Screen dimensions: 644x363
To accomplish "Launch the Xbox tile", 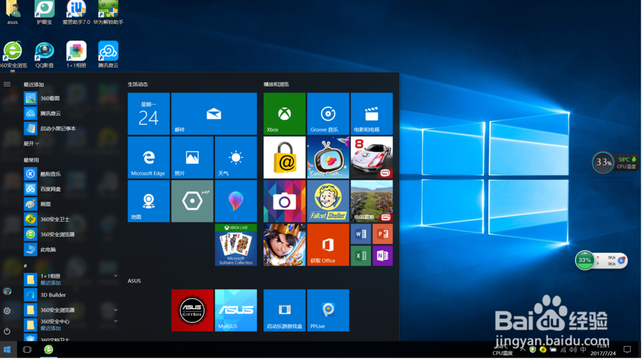I will tap(285, 114).
